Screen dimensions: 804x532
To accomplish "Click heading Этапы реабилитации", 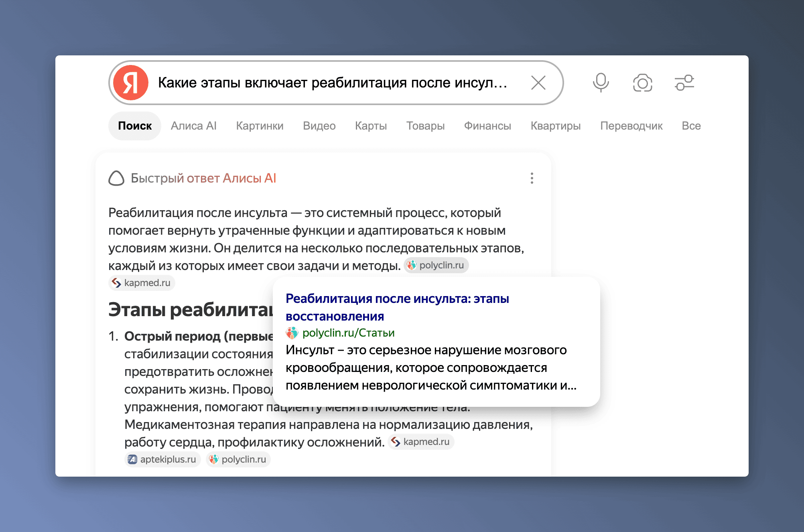I will [x=191, y=310].
